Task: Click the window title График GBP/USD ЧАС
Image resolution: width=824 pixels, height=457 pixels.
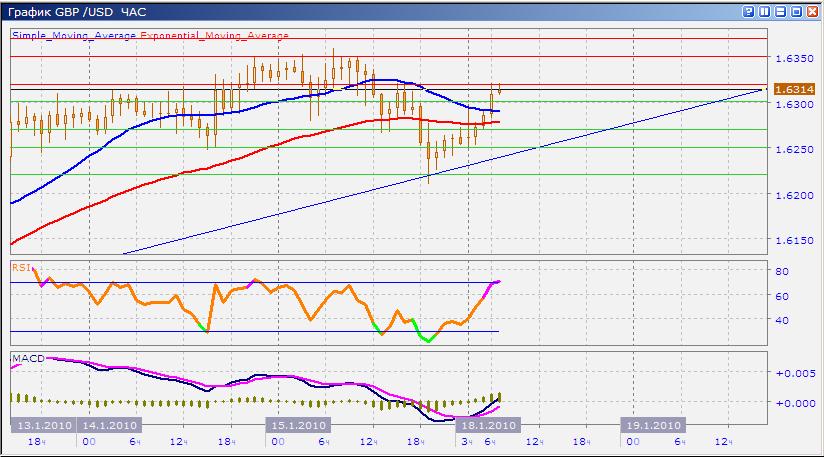Action: click(x=75, y=11)
